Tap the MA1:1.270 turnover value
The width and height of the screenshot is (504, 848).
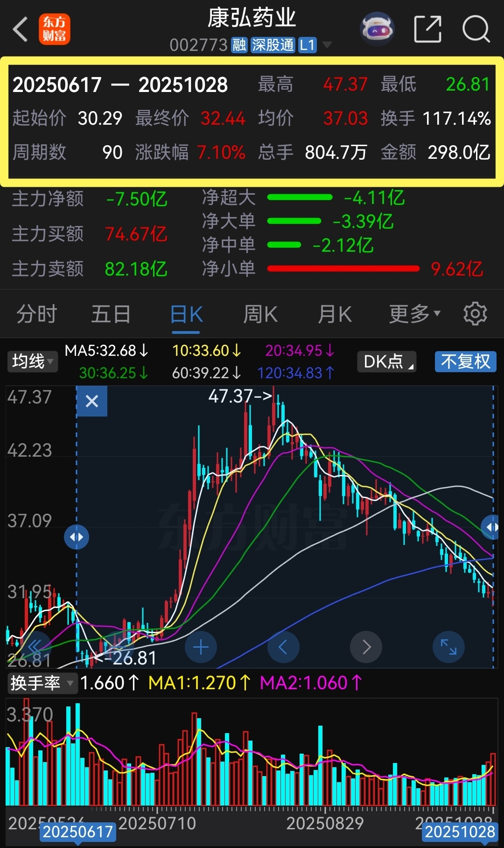(200, 683)
